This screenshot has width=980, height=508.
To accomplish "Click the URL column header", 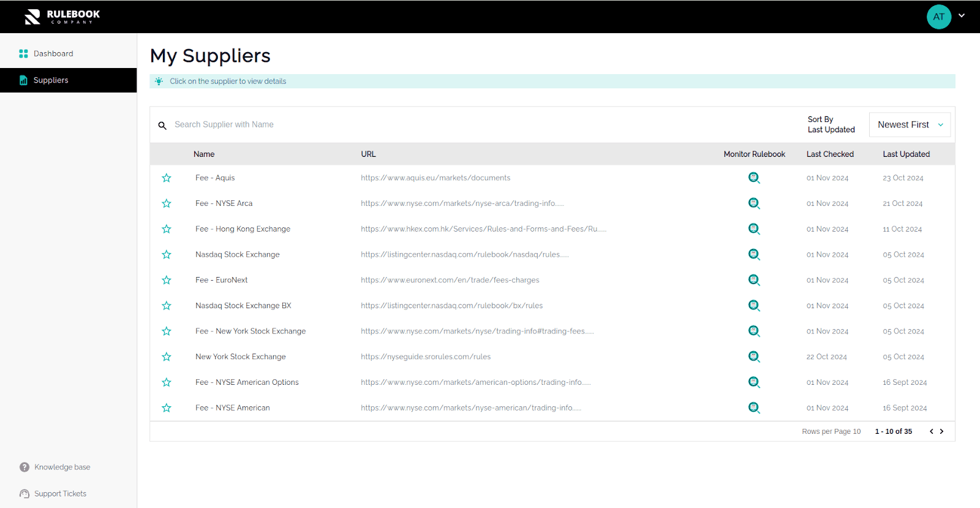I will tap(368, 154).
